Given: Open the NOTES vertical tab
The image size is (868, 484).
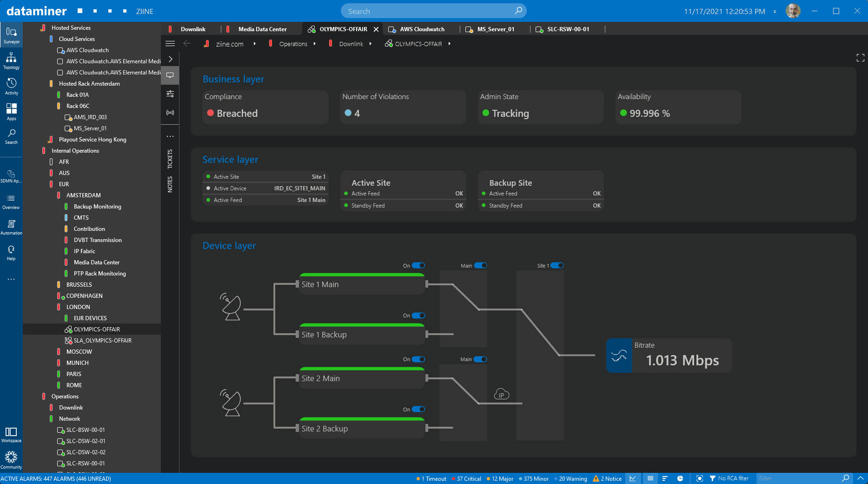Looking at the screenshot, I should coord(170,184).
